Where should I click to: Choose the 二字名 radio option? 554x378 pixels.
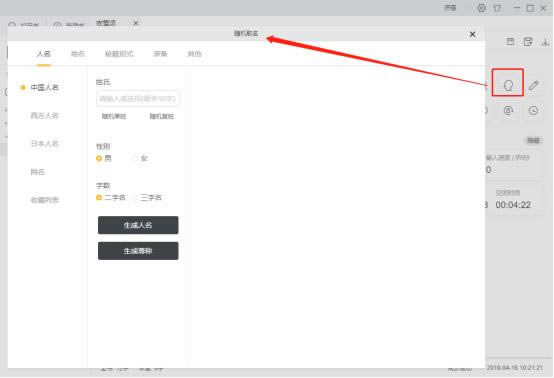click(x=99, y=197)
